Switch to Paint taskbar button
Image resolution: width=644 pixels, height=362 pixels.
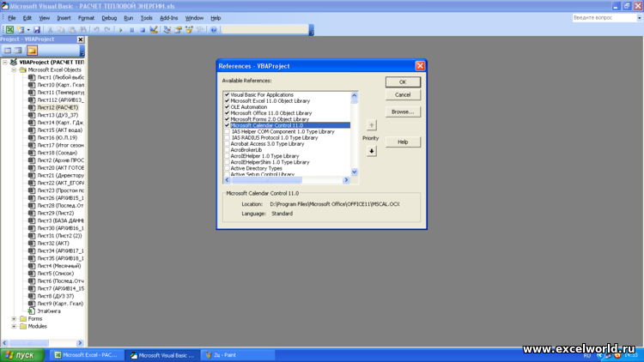[x=238, y=355]
